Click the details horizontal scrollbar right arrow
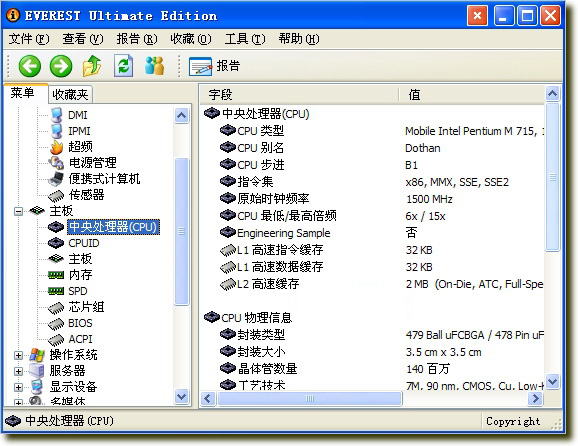 pyautogui.click(x=535, y=398)
